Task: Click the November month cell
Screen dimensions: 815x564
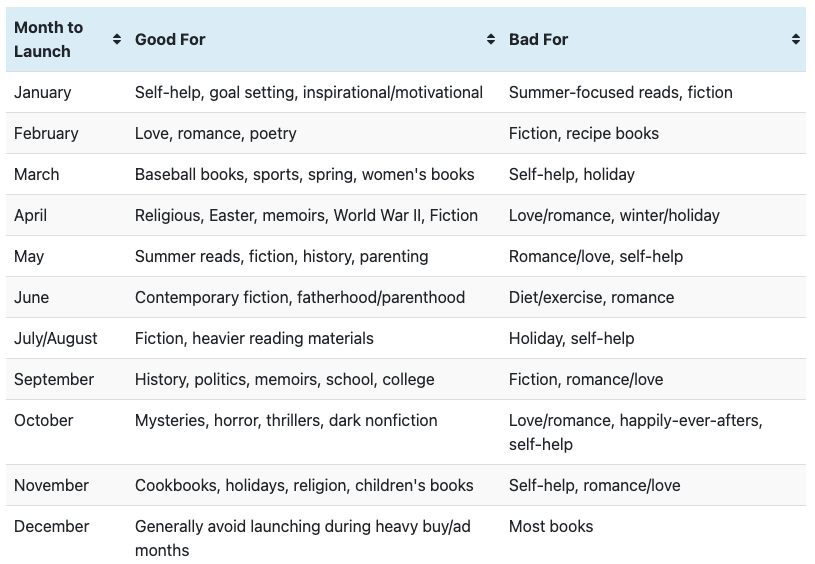Action: [x=67, y=485]
